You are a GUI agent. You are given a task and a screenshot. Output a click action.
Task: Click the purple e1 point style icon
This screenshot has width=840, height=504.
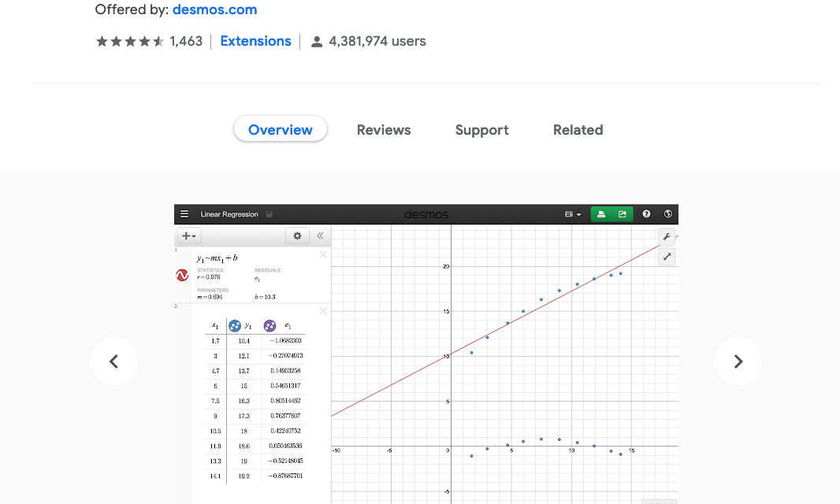[x=270, y=326]
